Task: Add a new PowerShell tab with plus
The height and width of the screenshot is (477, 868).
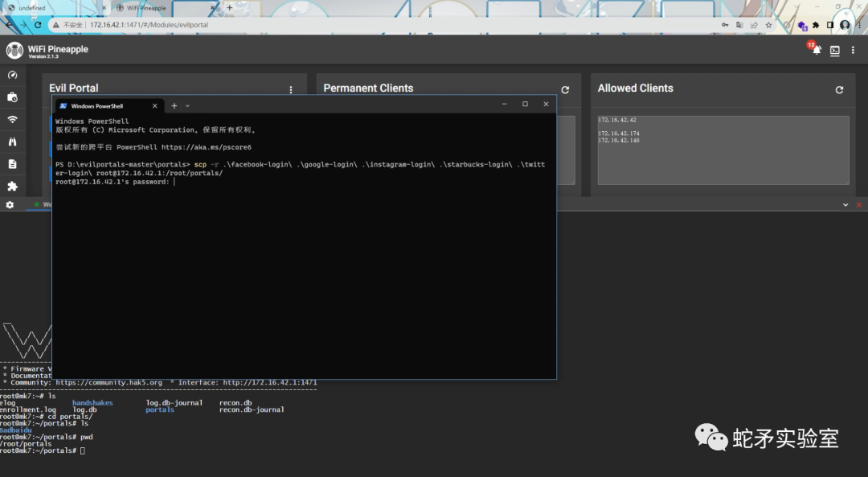Action: pos(174,106)
